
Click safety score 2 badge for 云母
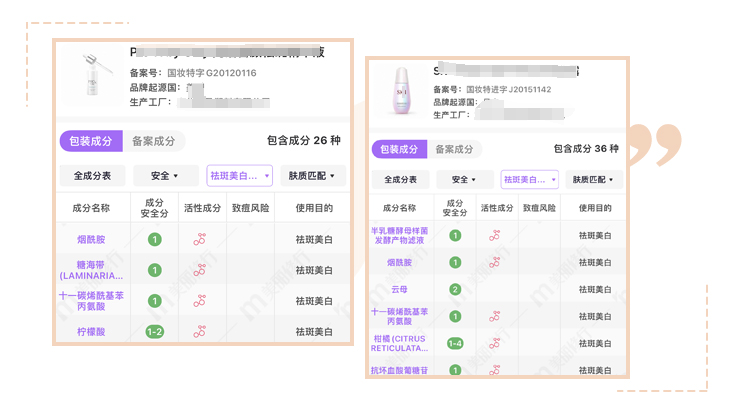coord(455,289)
